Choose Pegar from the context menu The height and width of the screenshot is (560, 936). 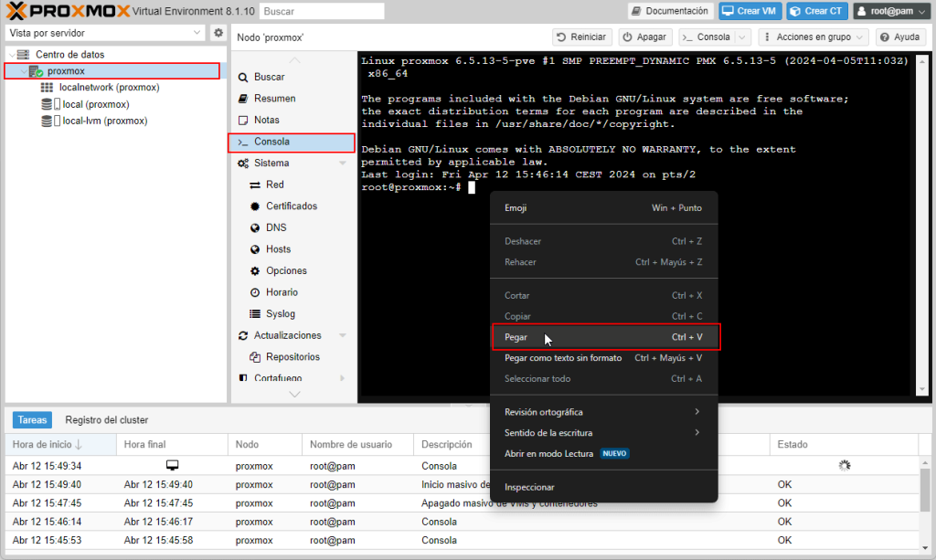(x=603, y=337)
